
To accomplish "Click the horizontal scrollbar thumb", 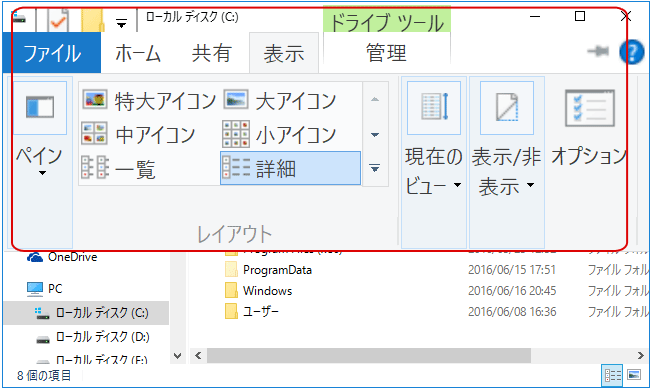I will point(369,355).
